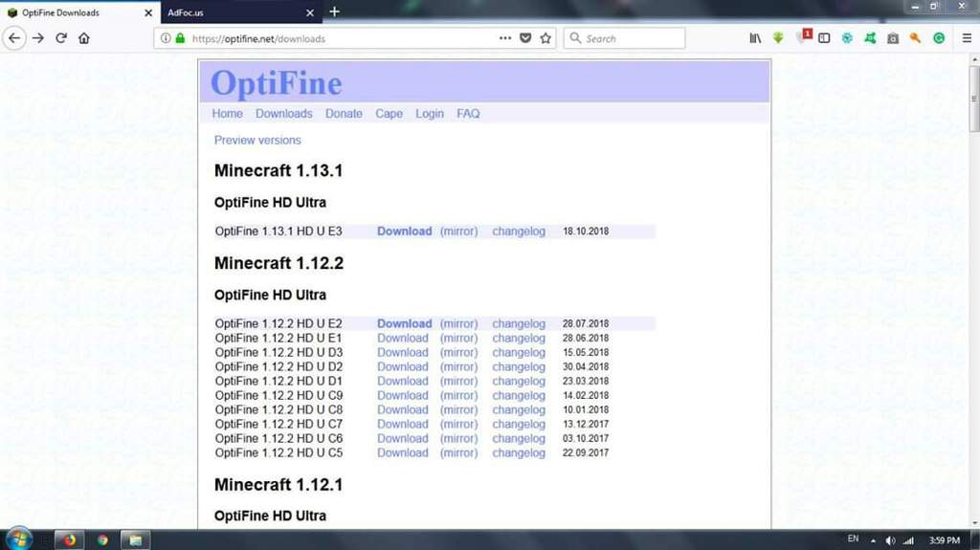Click the gray camera screenshot extension icon
Screen dimensions: 980x550
893,38
